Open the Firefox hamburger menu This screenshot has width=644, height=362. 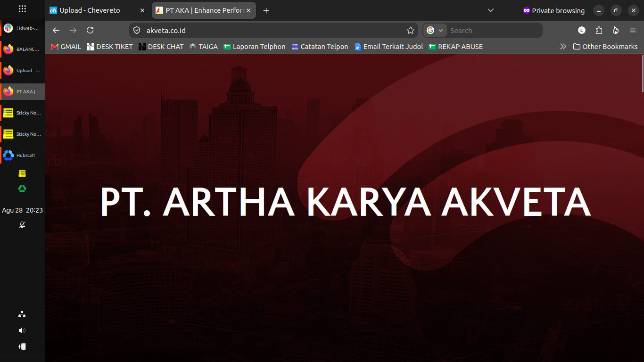(x=633, y=30)
